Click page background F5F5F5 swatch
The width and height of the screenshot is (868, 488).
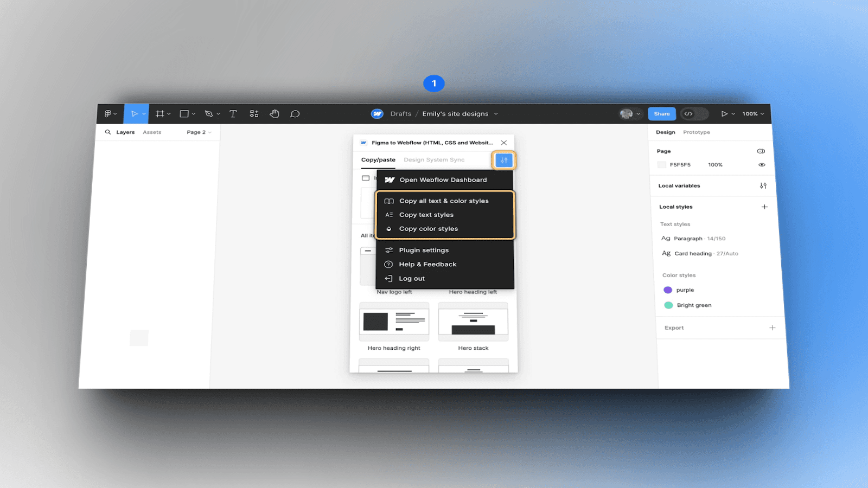pos(661,165)
